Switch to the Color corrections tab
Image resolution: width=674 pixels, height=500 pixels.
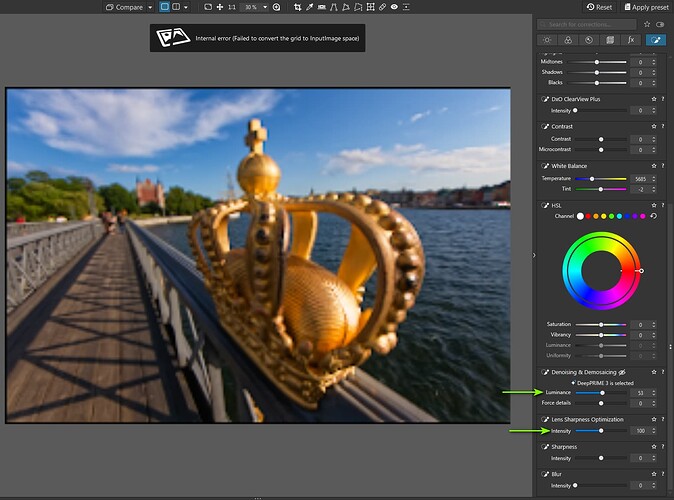click(568, 40)
